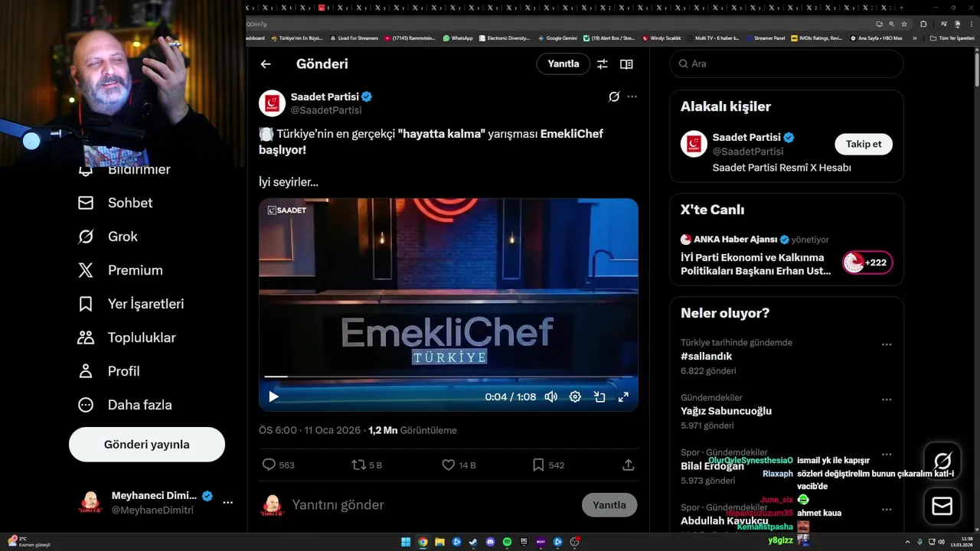Screen dimensions: 980x551
Task: Click Saadet Partisi avatar on the post
Action: click(272, 103)
